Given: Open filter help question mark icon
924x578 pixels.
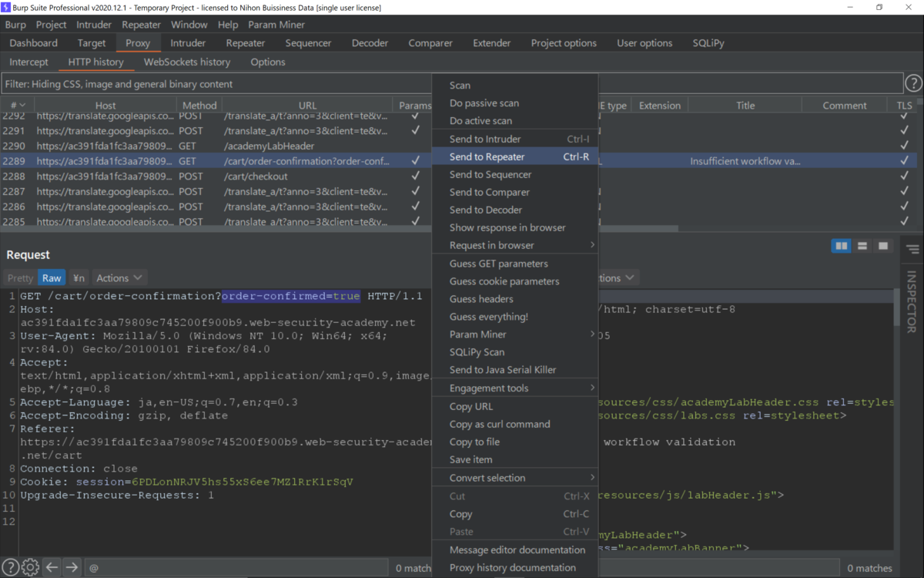Looking at the screenshot, I should pyautogui.click(x=913, y=83).
